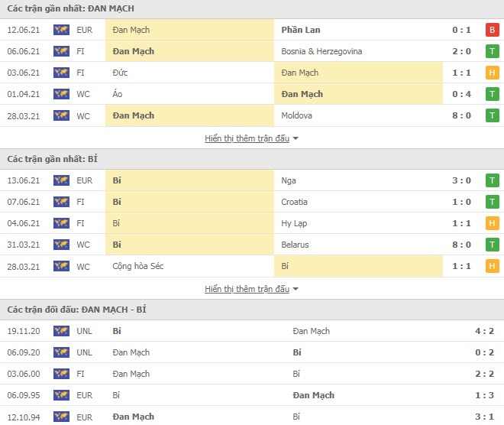
Task: Click the 'Các trận gần nhất: BỈ' header
Action: point(52,159)
